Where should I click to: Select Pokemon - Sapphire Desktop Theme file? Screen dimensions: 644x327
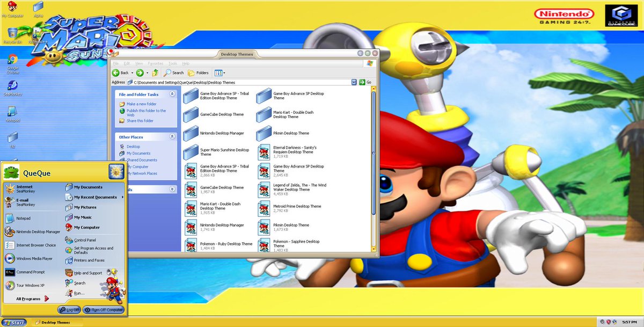point(290,245)
